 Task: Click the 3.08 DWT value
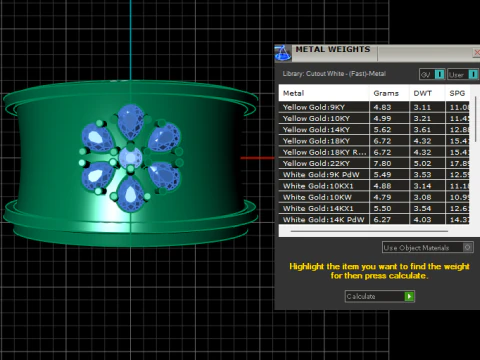point(422,197)
